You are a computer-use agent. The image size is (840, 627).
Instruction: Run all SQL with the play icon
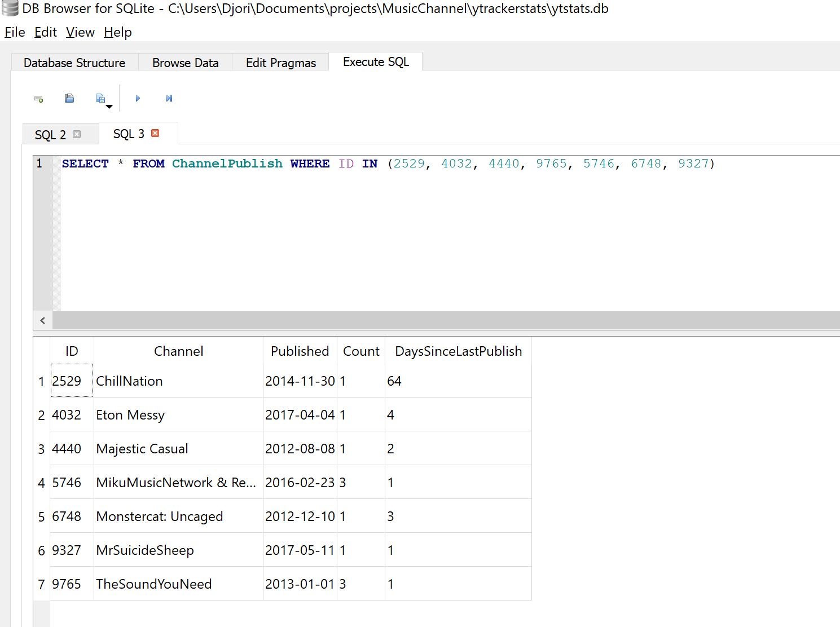click(x=137, y=98)
